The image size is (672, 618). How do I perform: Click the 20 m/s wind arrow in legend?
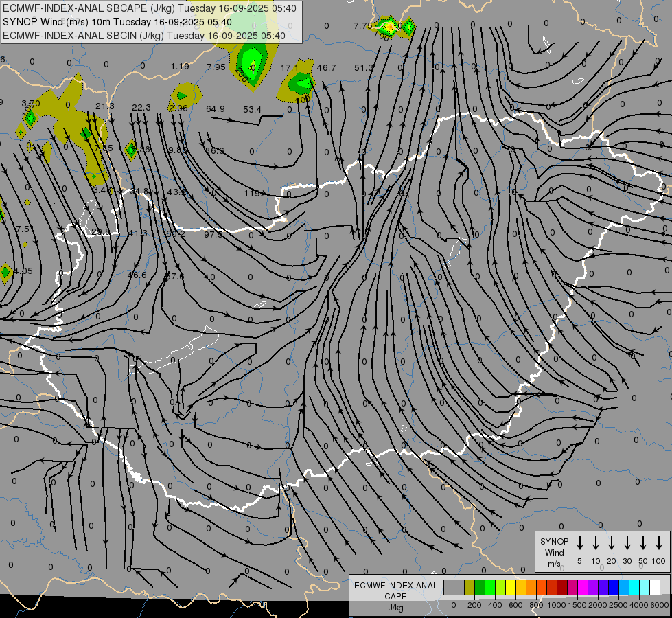[612, 543]
